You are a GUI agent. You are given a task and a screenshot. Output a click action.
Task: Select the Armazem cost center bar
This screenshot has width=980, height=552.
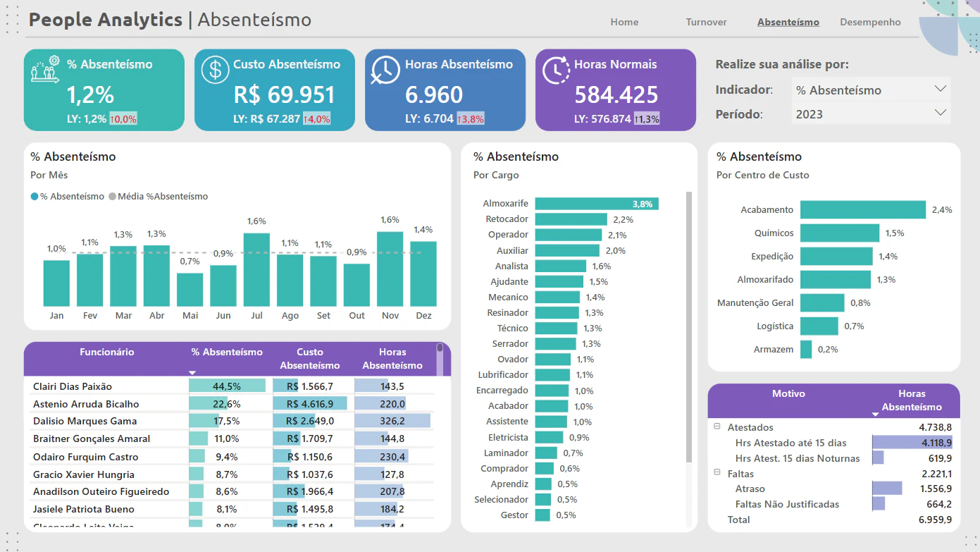click(x=806, y=349)
